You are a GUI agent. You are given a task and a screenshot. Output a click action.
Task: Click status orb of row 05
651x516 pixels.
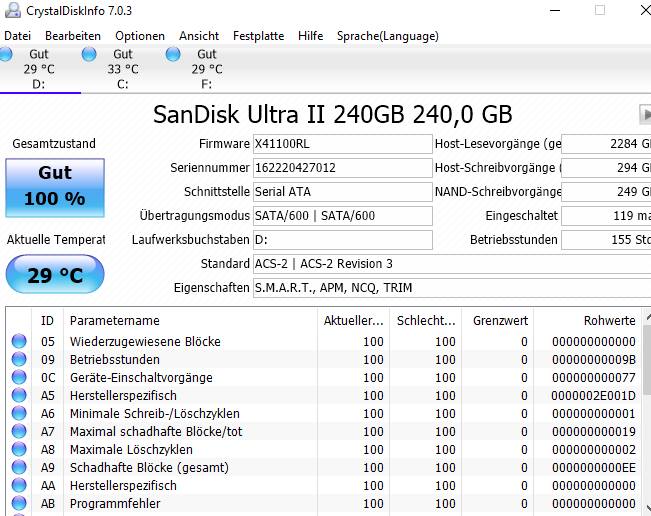pyautogui.click(x=19, y=341)
